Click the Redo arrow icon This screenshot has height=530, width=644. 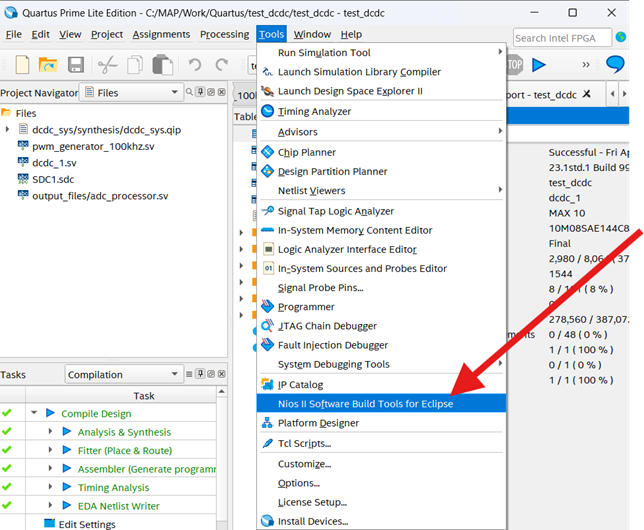[222, 65]
